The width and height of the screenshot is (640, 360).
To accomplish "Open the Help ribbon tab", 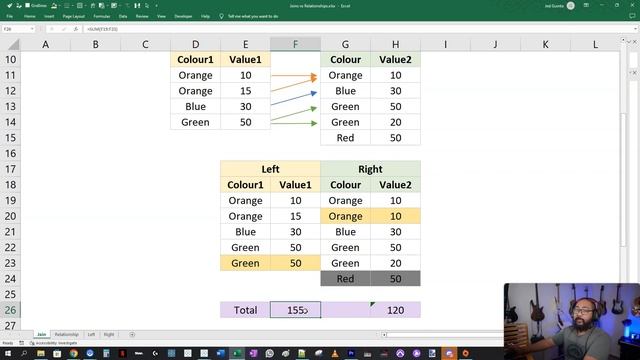I will (205, 16).
